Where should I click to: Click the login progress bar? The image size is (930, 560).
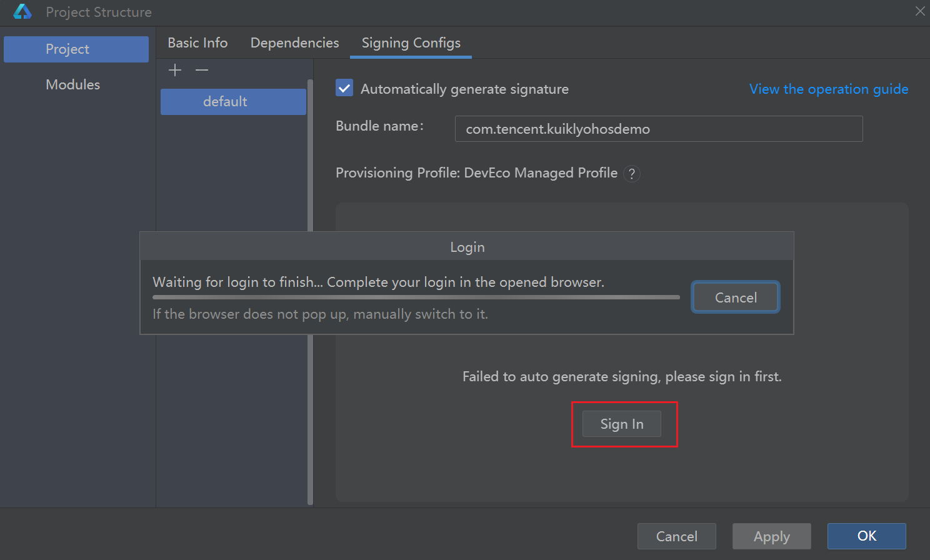click(x=416, y=297)
